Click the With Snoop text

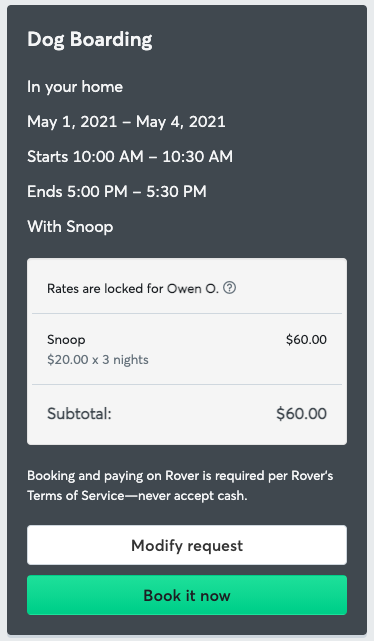pyautogui.click(x=70, y=226)
